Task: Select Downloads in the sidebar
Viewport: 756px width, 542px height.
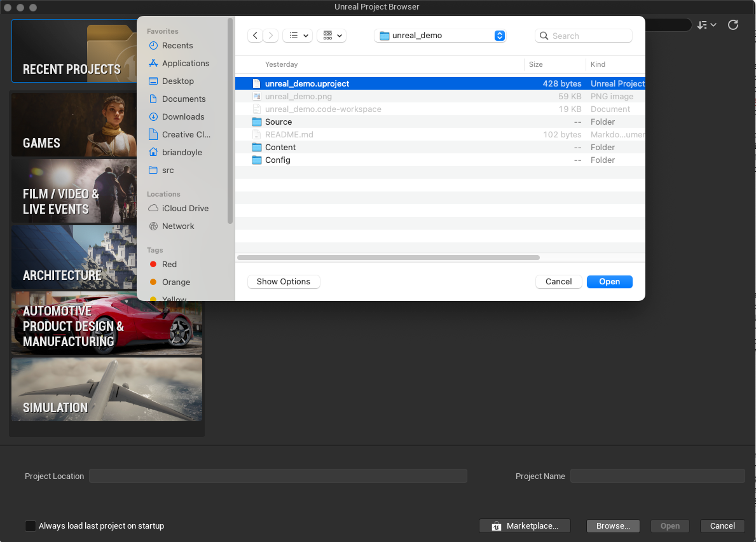Action: [x=183, y=116]
